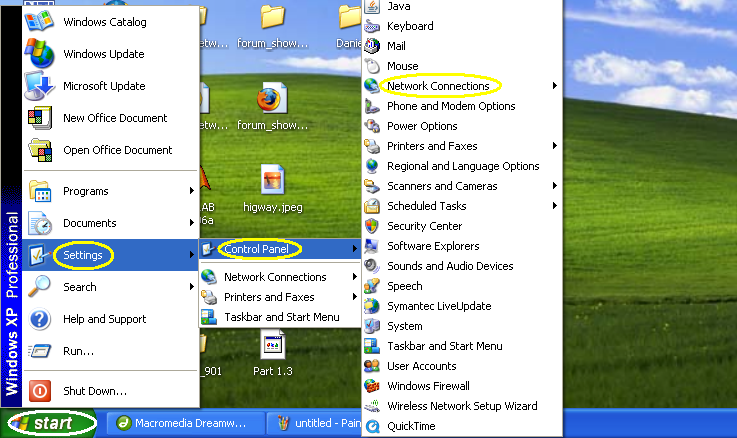
Task: Select System in Control Panel list
Action: (x=463, y=326)
